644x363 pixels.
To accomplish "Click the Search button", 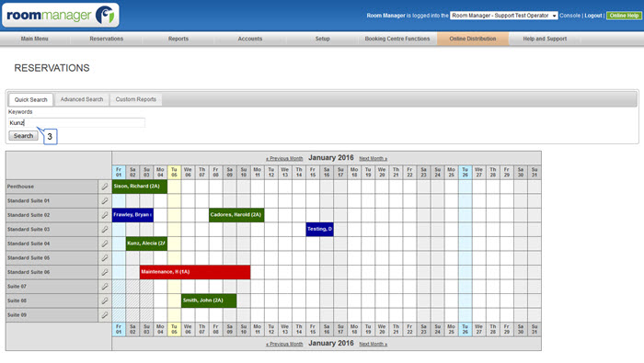I will point(23,136).
